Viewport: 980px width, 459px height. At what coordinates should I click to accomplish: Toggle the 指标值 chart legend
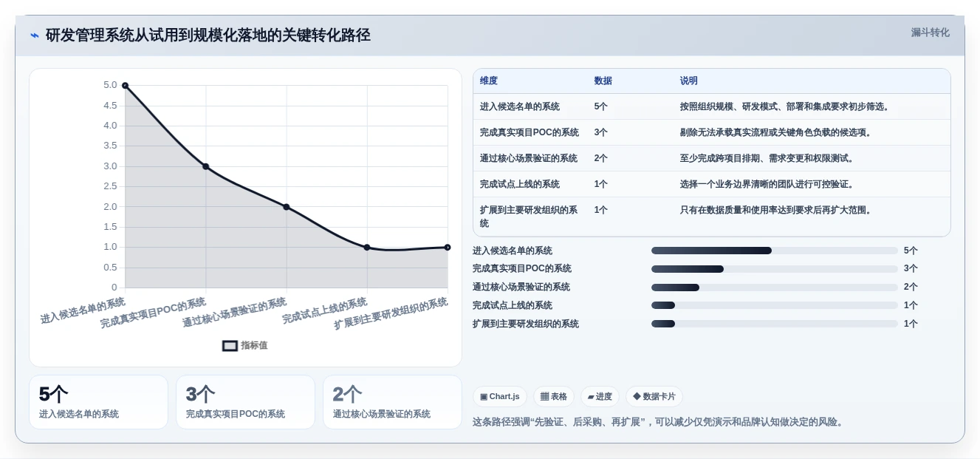245,345
